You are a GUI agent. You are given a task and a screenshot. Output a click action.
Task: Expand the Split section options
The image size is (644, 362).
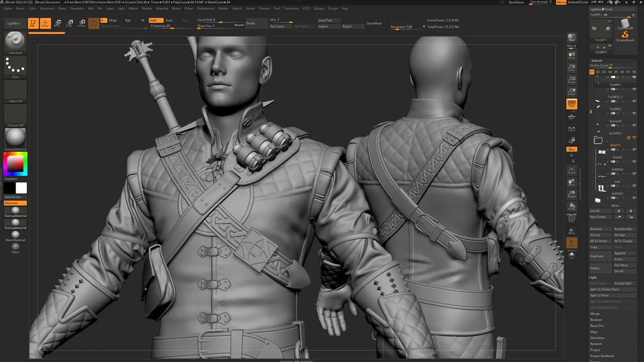593,277
